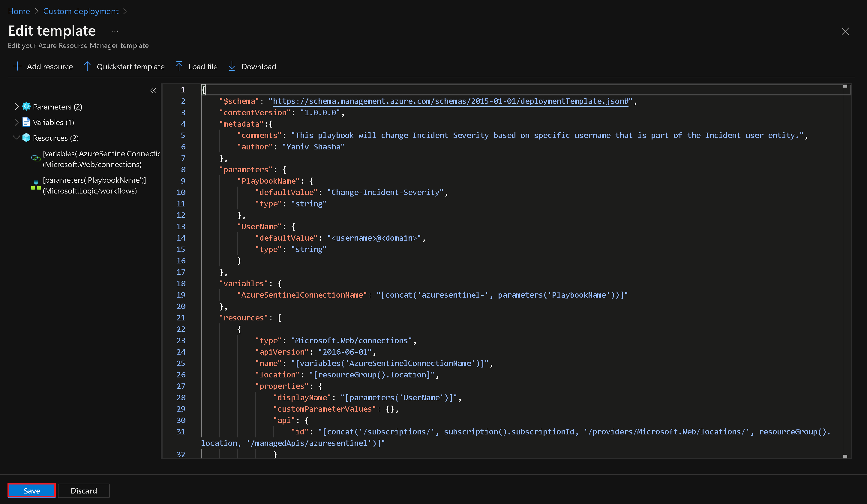Click Save button to apply template

[31, 490]
